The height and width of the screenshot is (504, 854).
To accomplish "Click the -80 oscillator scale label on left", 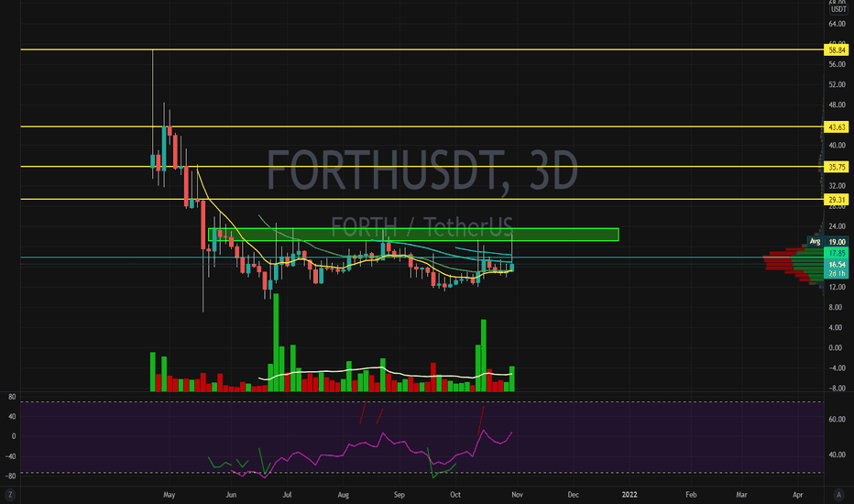I will [11, 476].
